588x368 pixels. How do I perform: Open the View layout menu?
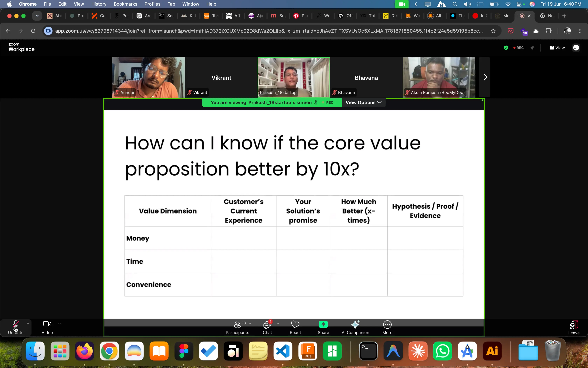[x=557, y=48]
